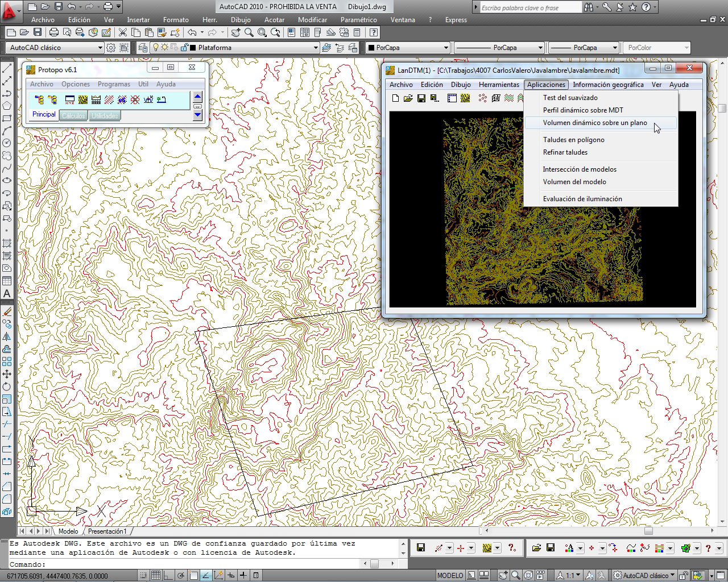Open AutoCAD 'Paramétrico' menu

358,19
